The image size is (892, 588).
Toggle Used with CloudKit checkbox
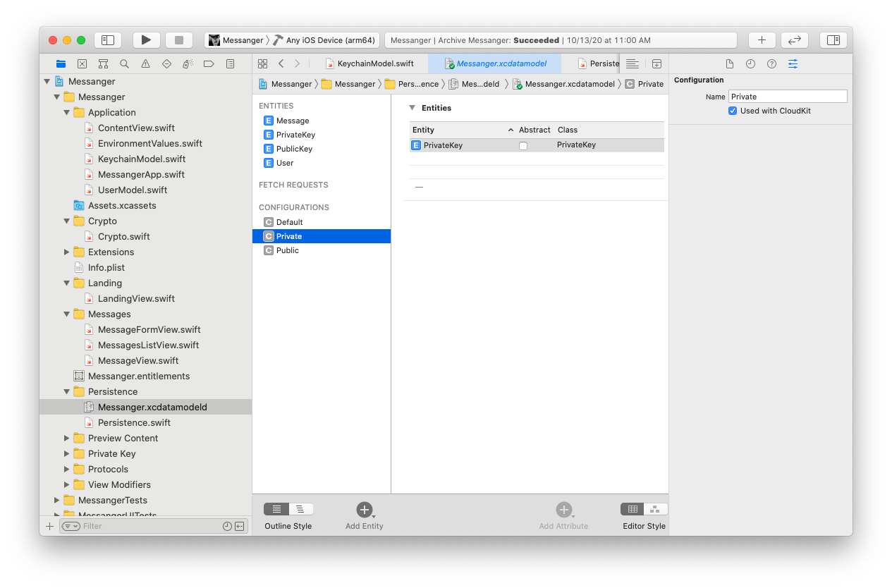click(733, 111)
